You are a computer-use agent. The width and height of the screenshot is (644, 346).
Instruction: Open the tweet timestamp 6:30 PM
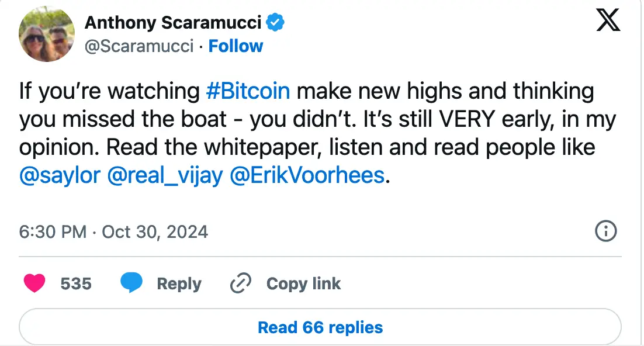53,232
